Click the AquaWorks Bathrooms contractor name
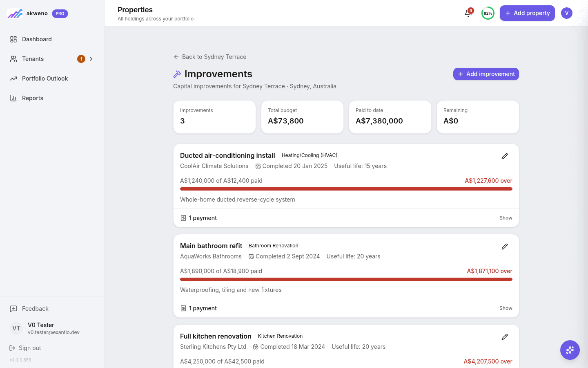This screenshot has width=588, height=368. point(211,256)
